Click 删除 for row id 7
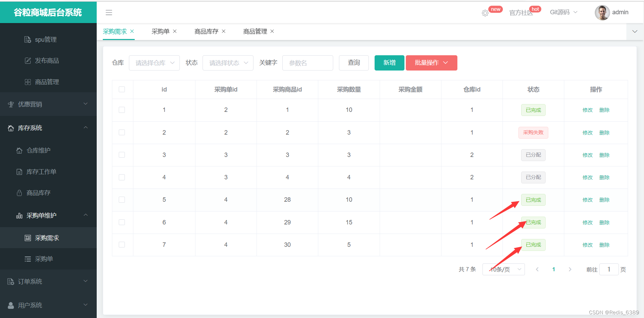Screen dimensions: 644x318 (x=604, y=245)
